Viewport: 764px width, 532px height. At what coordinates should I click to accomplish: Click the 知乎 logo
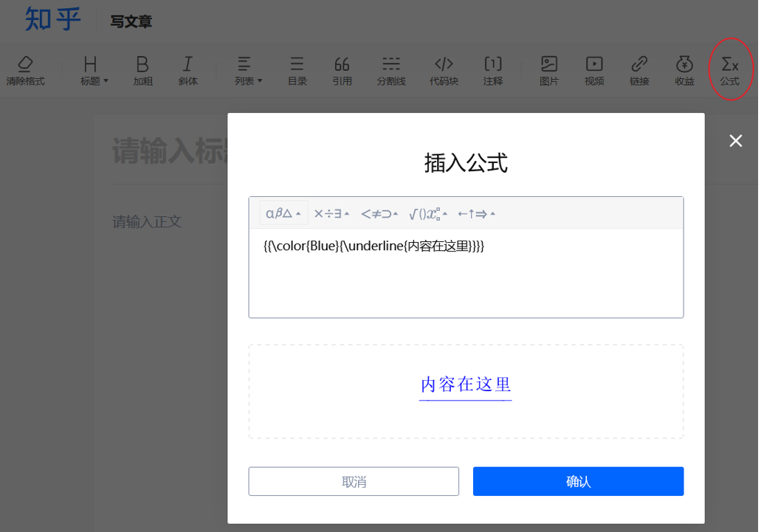click(x=52, y=19)
